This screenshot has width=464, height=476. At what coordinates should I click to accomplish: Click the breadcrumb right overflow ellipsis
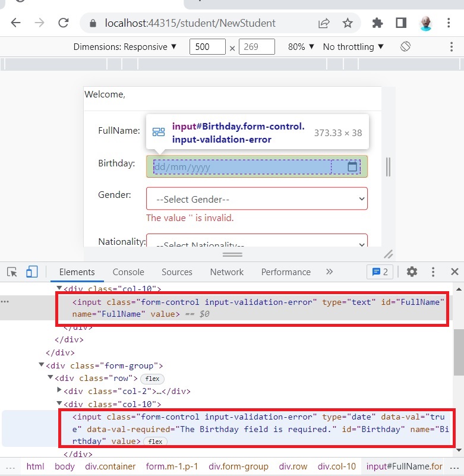click(454, 466)
